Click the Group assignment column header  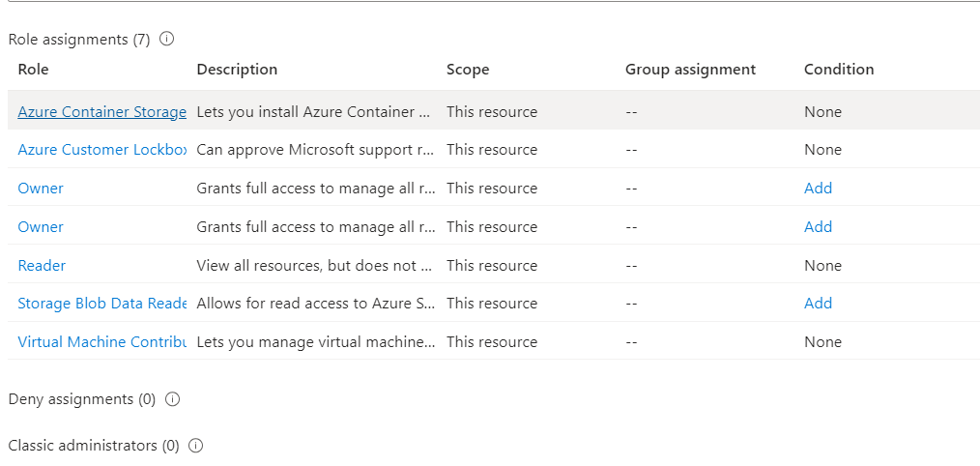coord(690,70)
